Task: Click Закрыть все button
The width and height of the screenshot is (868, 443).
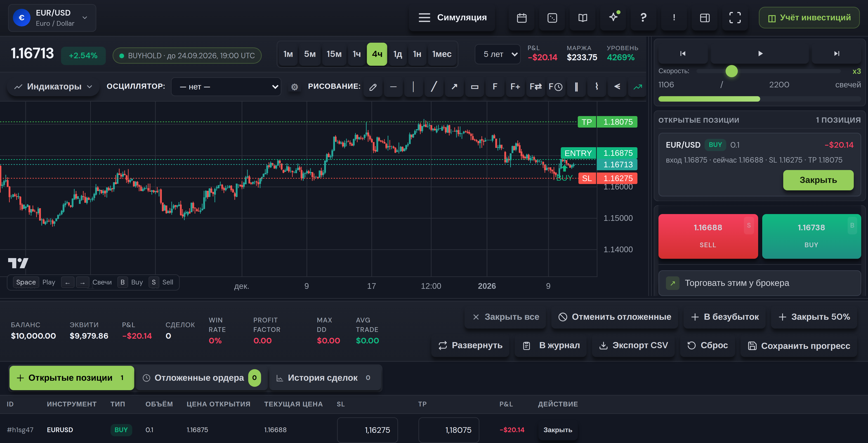Action: tap(505, 317)
